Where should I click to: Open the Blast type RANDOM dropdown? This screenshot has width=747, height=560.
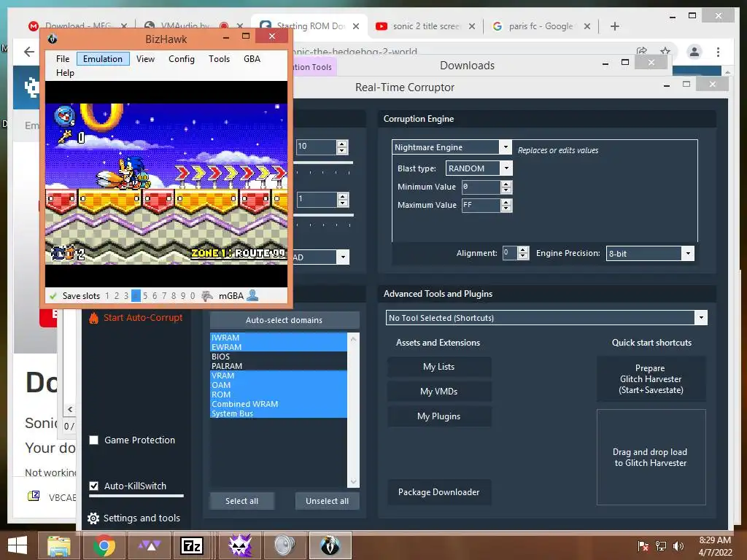[x=506, y=168]
